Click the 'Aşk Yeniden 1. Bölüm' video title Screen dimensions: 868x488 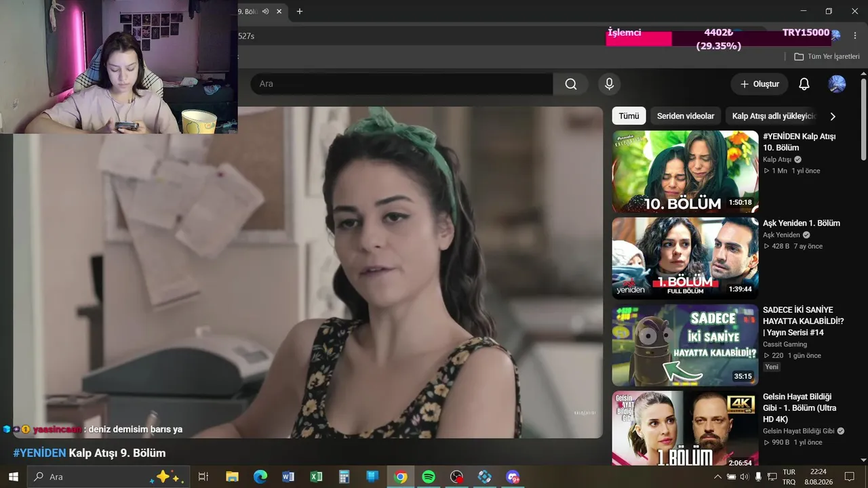tap(802, 223)
